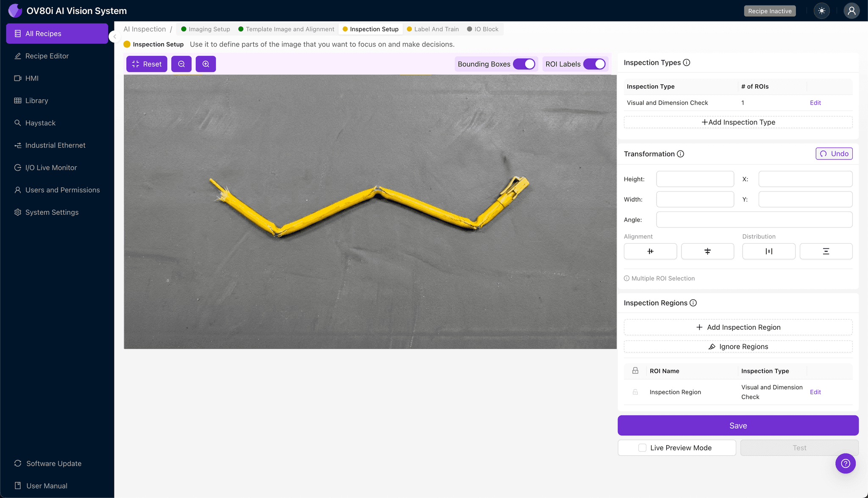868x498 pixels.
Task: Click Multiple ROI Selection info icon
Action: click(626, 278)
